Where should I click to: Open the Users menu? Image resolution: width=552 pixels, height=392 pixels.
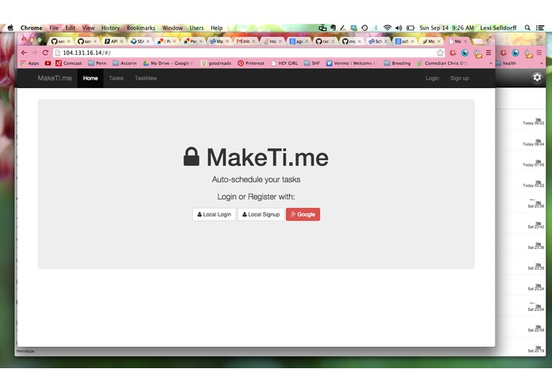[196, 28]
